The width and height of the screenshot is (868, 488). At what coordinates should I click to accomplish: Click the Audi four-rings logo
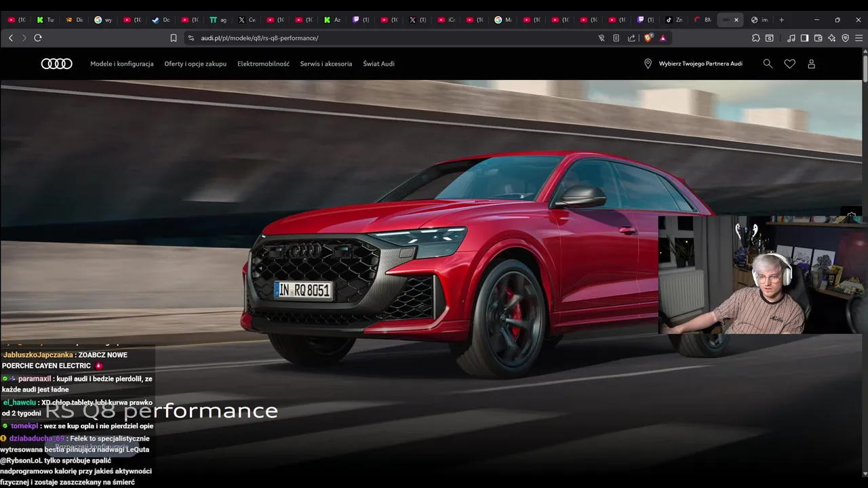(57, 64)
